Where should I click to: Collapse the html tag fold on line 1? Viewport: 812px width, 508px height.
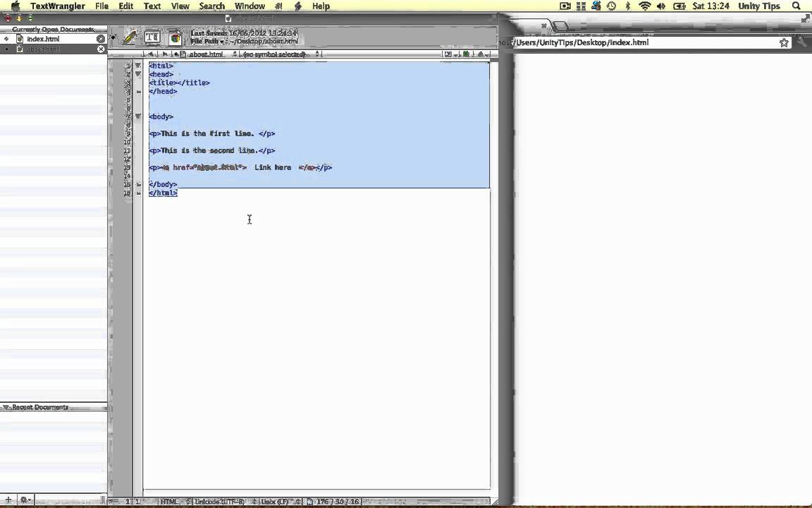(x=137, y=66)
